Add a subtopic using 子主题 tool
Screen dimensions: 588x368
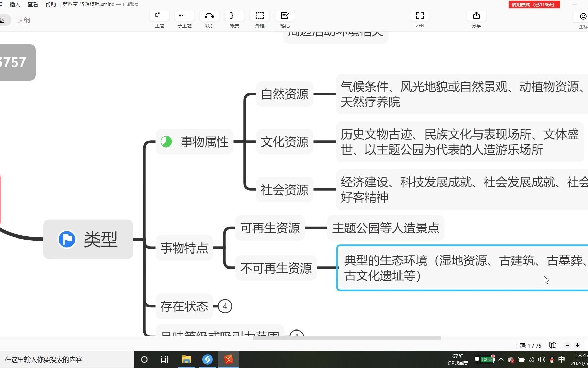(x=184, y=19)
